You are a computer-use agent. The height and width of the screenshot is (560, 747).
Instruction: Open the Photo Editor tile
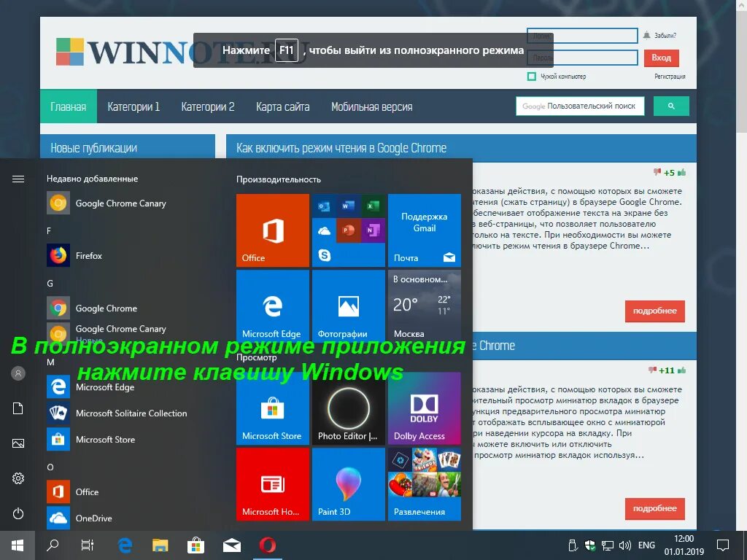tap(348, 408)
